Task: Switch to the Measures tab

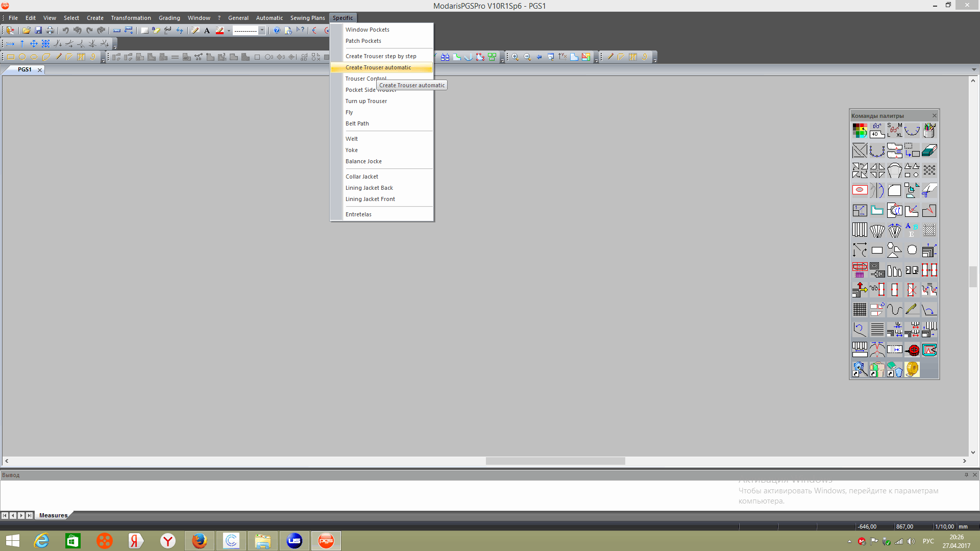Action: pyautogui.click(x=53, y=515)
